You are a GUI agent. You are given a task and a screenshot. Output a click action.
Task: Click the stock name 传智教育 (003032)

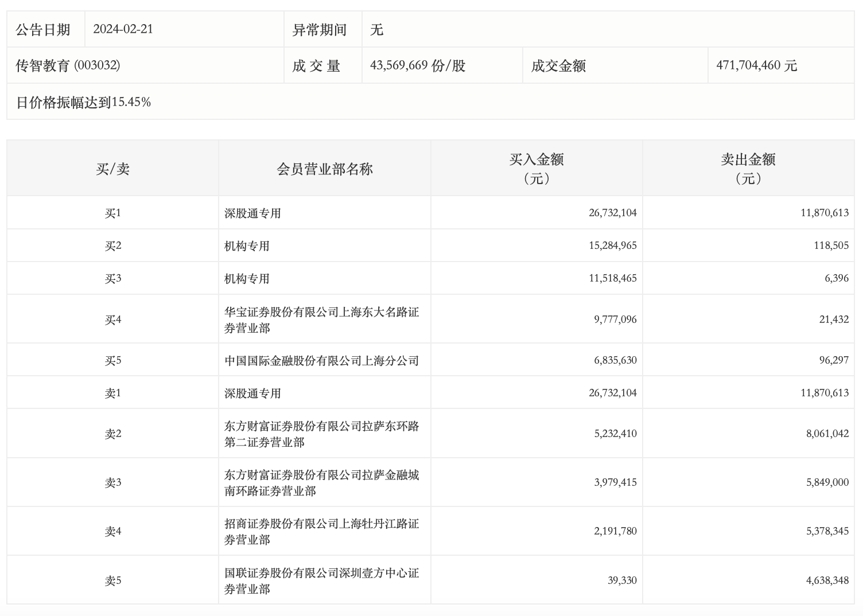tap(68, 65)
